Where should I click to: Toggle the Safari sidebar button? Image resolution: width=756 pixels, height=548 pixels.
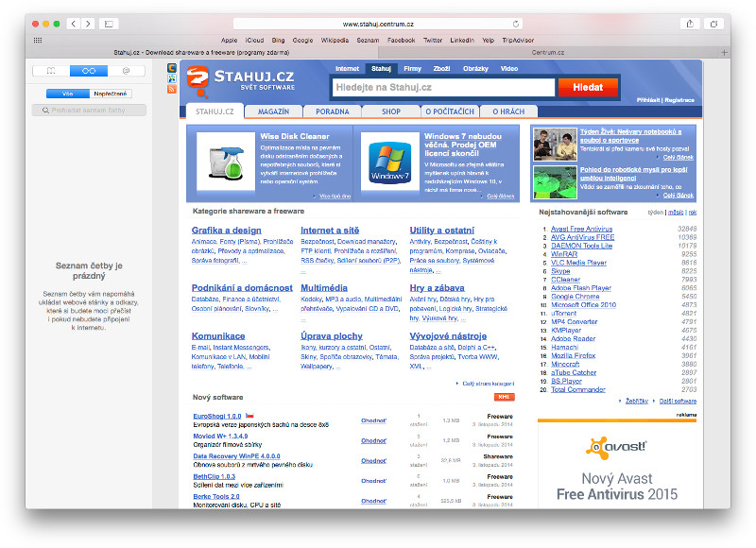pyautogui.click(x=109, y=24)
